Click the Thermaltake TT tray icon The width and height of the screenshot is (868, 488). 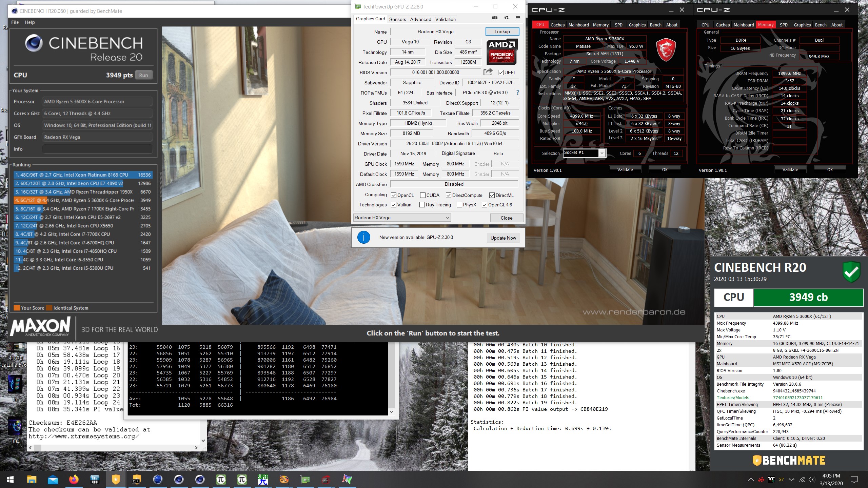[x=771, y=480]
